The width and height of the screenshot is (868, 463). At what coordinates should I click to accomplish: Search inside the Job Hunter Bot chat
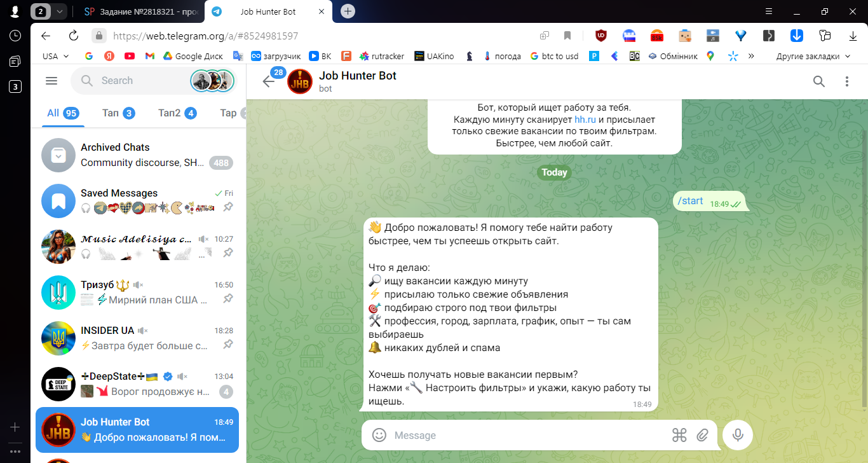point(819,81)
